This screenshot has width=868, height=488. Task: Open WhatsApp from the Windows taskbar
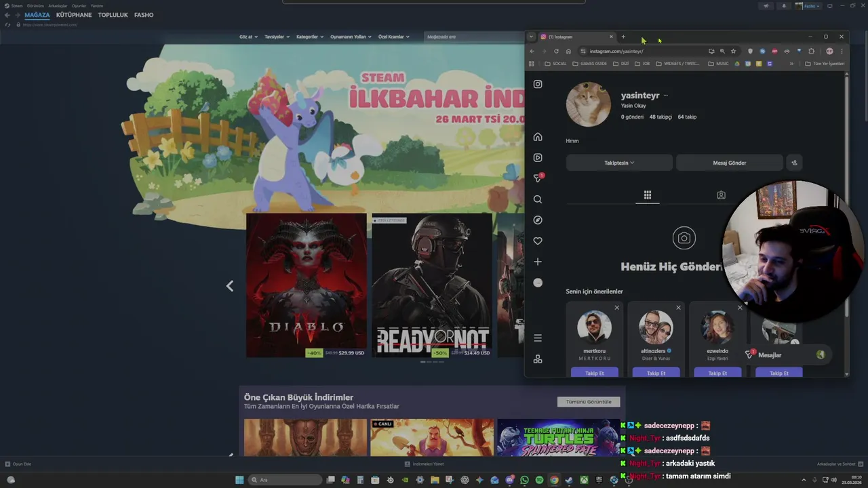click(524, 480)
